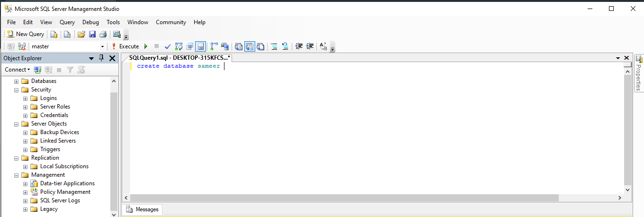Expand the Logins folder

26,98
